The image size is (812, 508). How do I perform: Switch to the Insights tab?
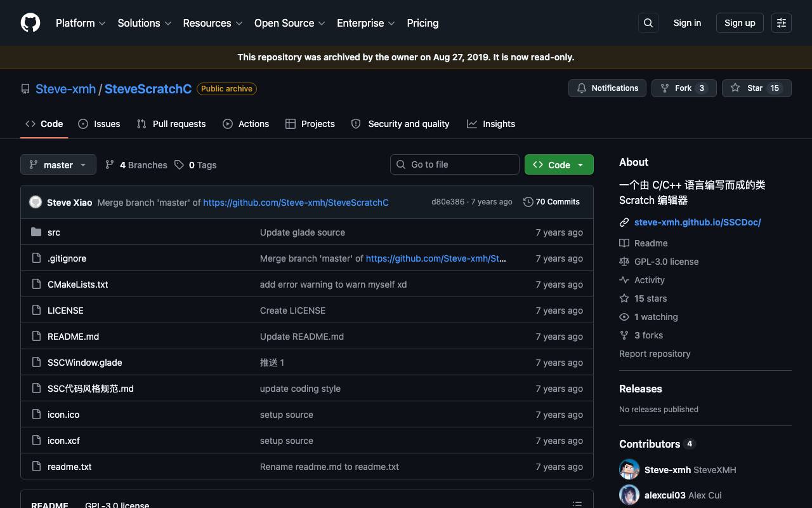tap(491, 124)
